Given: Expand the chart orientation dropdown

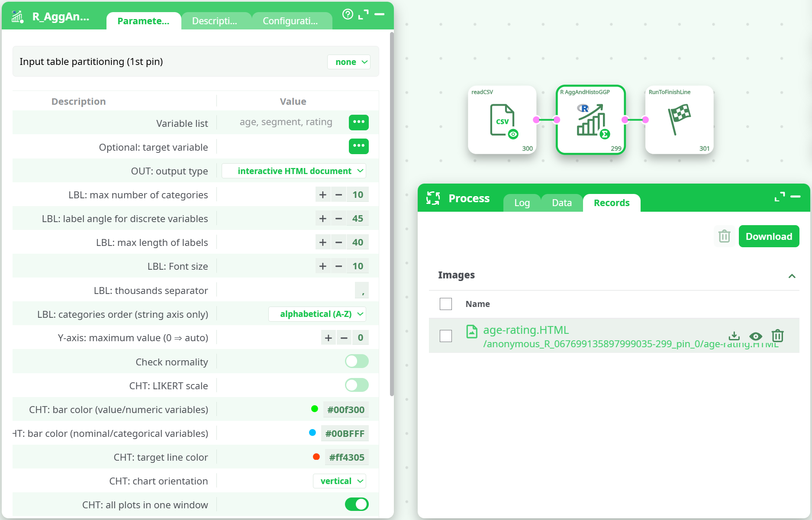Looking at the screenshot, I should point(340,481).
